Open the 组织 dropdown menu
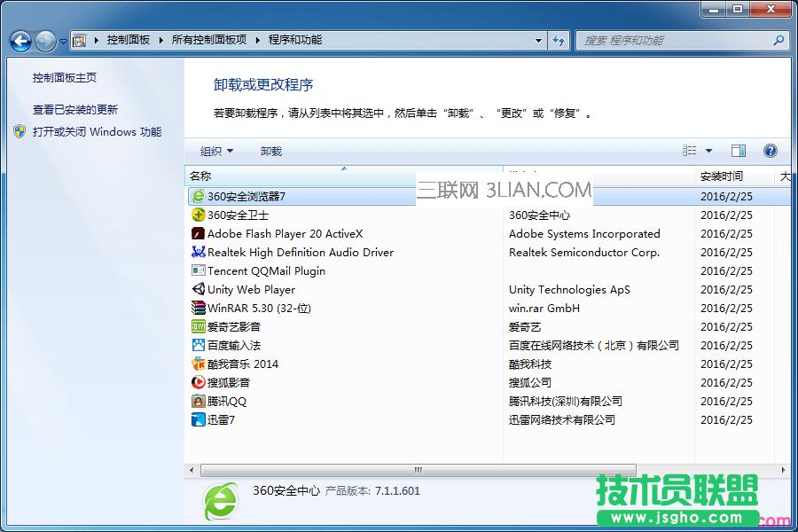Screen dimensions: 798x532 (216, 152)
